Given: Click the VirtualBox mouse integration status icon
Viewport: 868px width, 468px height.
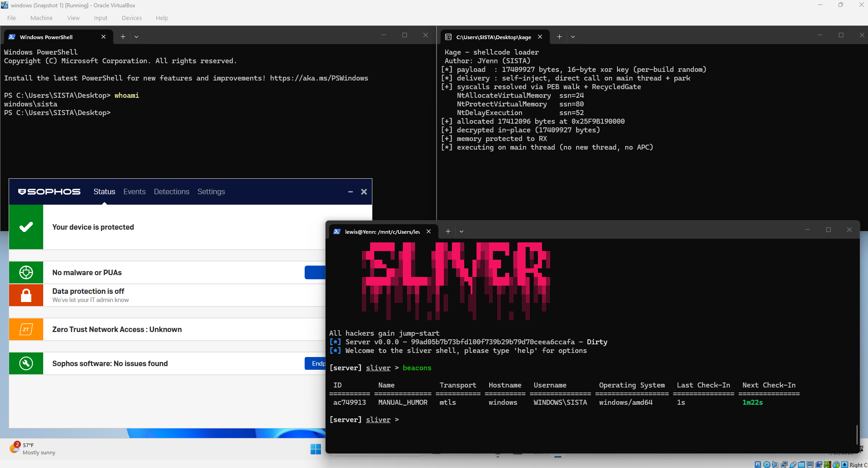Looking at the screenshot, I should [x=836, y=464].
